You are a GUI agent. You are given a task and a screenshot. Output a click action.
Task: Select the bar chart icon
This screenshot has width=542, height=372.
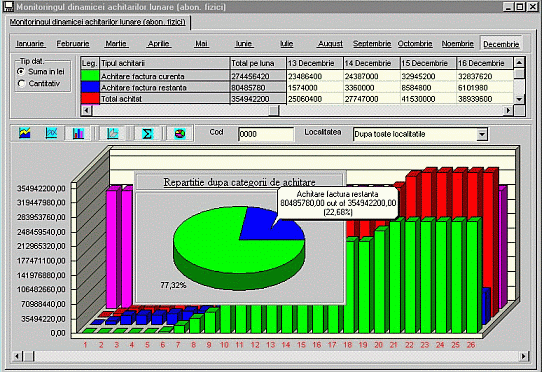(x=78, y=133)
